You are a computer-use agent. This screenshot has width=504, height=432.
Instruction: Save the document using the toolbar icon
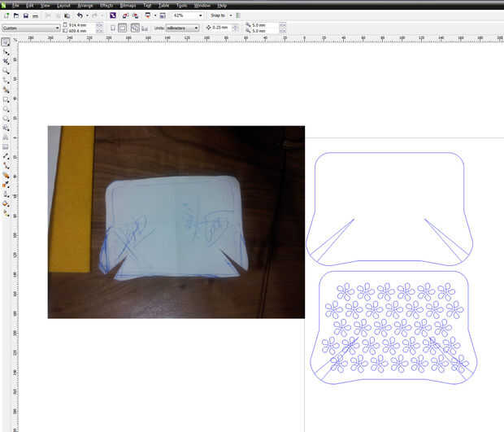click(26, 15)
